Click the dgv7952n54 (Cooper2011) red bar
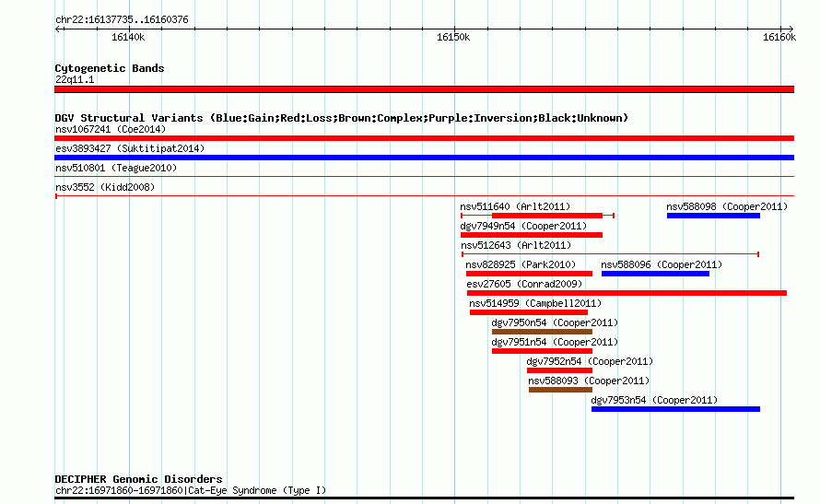The image size is (820, 504). pyautogui.click(x=559, y=370)
